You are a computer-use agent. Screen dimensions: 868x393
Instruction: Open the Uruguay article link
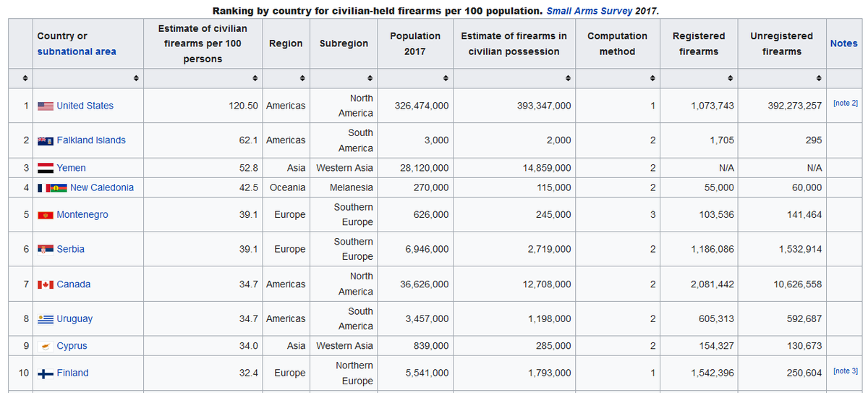tap(75, 319)
